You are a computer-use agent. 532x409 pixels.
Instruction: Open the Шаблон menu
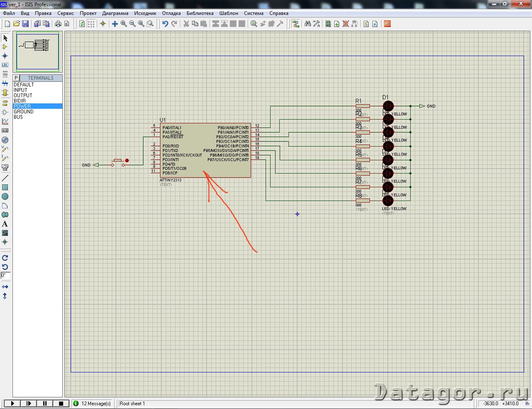(x=229, y=13)
